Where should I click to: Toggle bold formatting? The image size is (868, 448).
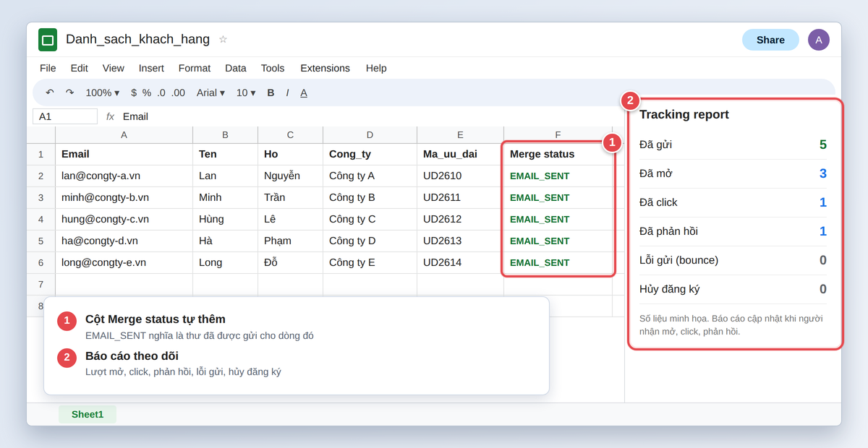click(x=271, y=92)
